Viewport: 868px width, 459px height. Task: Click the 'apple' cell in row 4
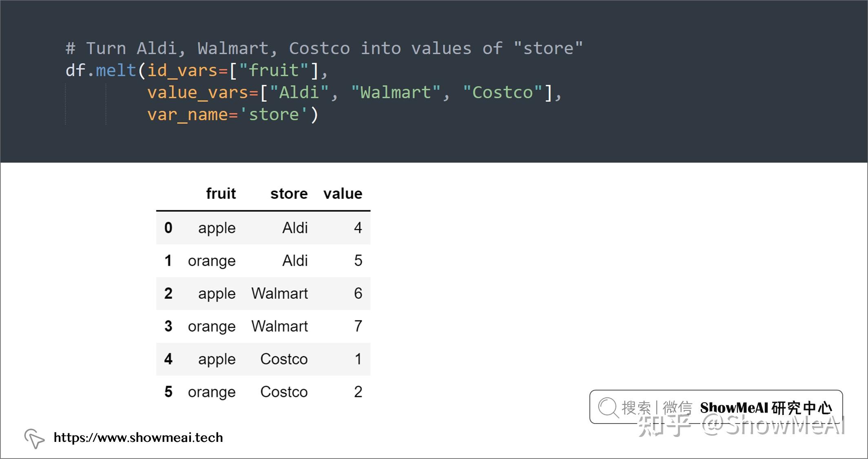pos(217,359)
